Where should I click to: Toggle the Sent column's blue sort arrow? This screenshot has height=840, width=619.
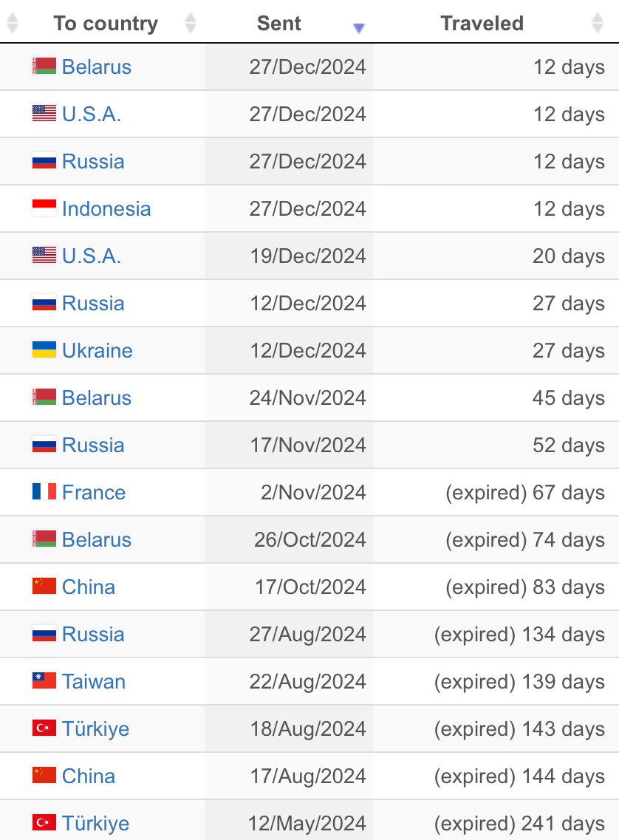coord(359,27)
